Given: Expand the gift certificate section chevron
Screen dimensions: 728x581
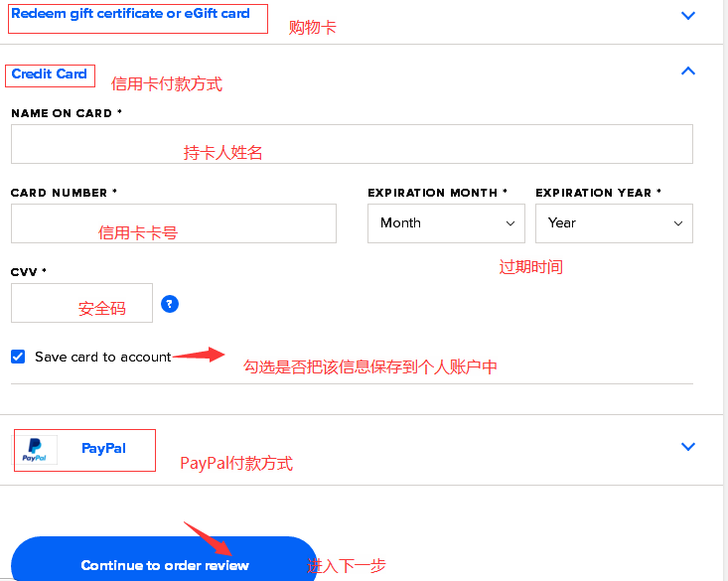Looking at the screenshot, I should (x=687, y=15).
